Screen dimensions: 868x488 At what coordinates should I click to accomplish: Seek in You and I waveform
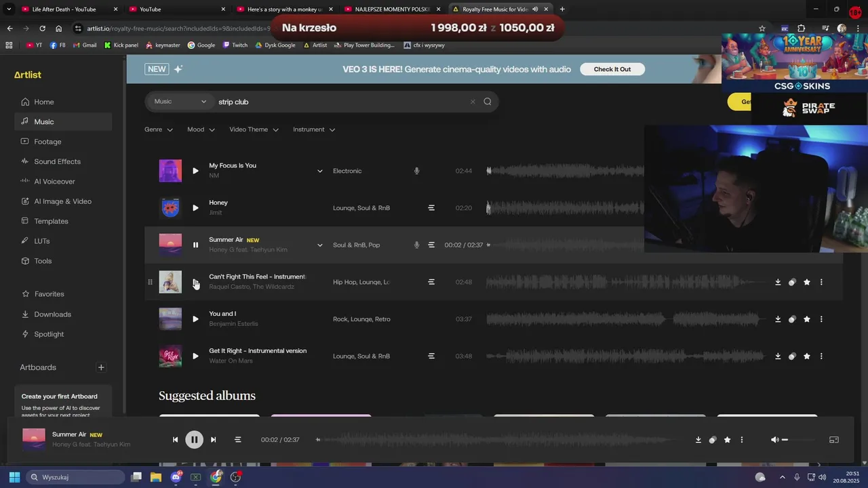pos(626,319)
